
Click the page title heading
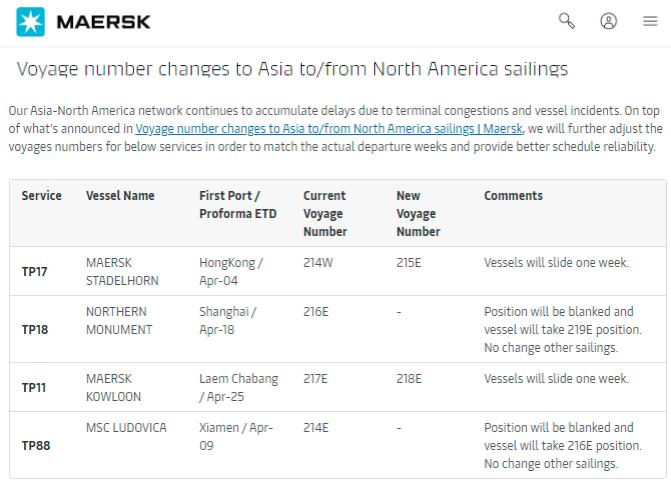[292, 69]
